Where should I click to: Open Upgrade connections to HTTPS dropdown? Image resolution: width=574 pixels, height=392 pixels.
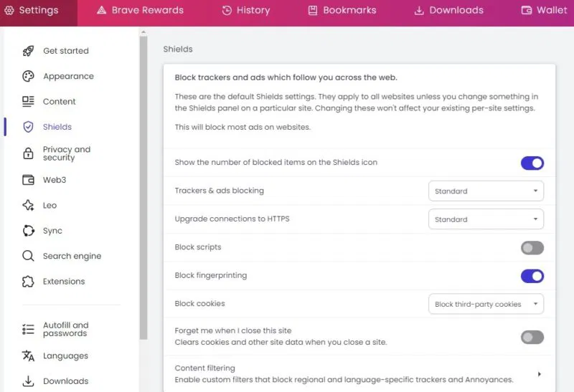click(486, 219)
